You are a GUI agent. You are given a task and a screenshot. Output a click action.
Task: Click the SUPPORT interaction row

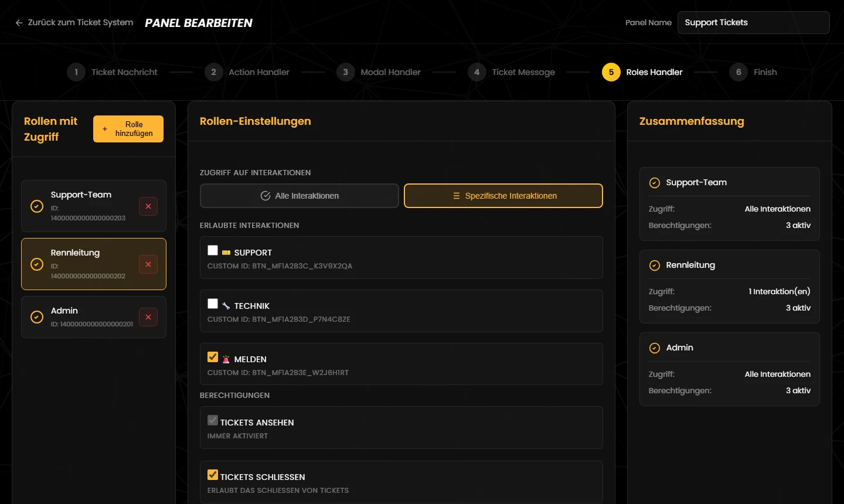pyautogui.click(x=401, y=258)
